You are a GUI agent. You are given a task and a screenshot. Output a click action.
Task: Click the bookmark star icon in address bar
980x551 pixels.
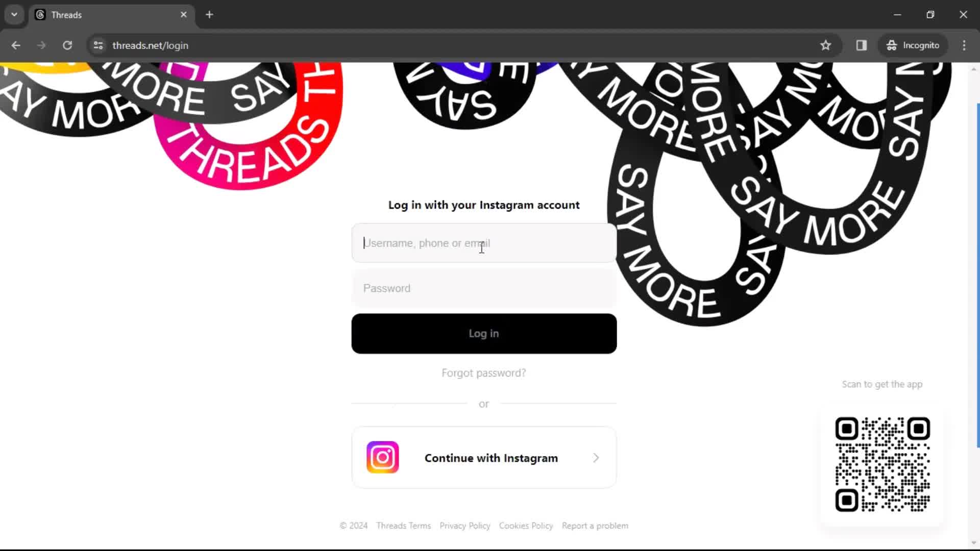[x=825, y=46]
